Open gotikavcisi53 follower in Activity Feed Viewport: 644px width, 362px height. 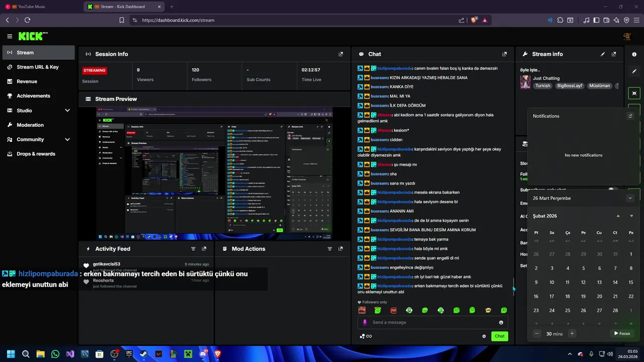pyautogui.click(x=107, y=264)
